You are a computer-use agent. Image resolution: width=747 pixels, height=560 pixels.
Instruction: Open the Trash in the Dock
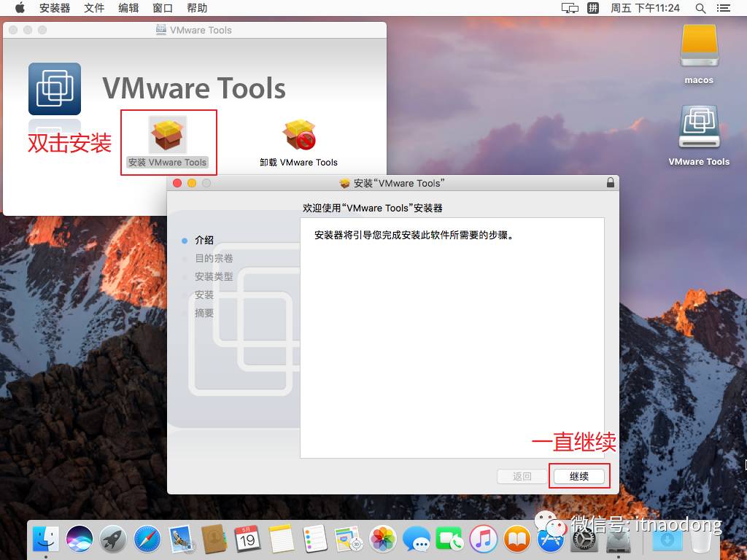(x=701, y=539)
